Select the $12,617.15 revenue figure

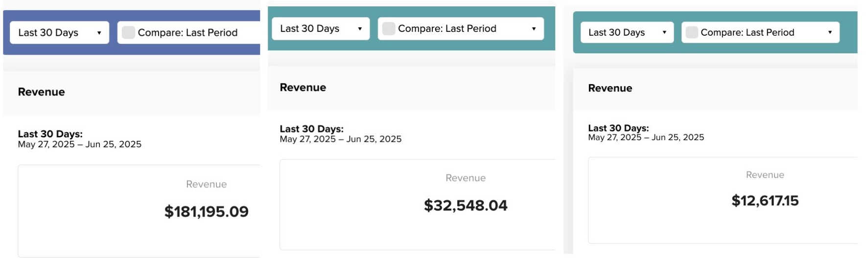tap(765, 201)
